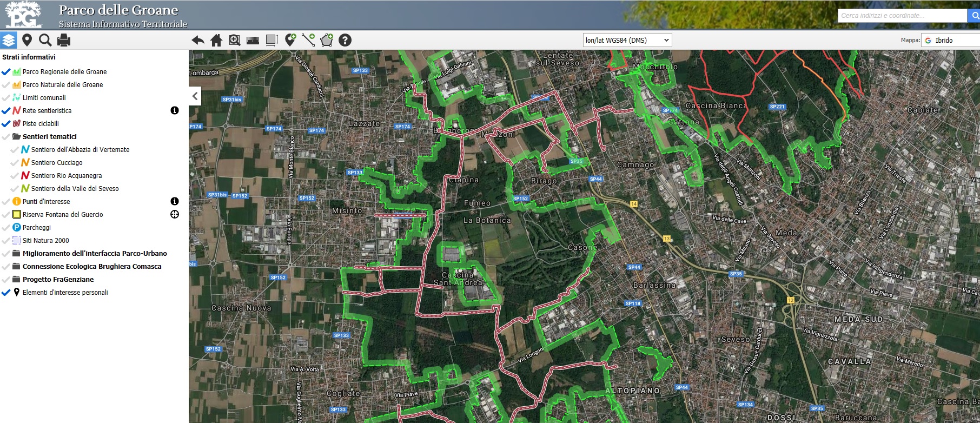
Task: Open the coordinate system dropdown
Action: [627, 40]
